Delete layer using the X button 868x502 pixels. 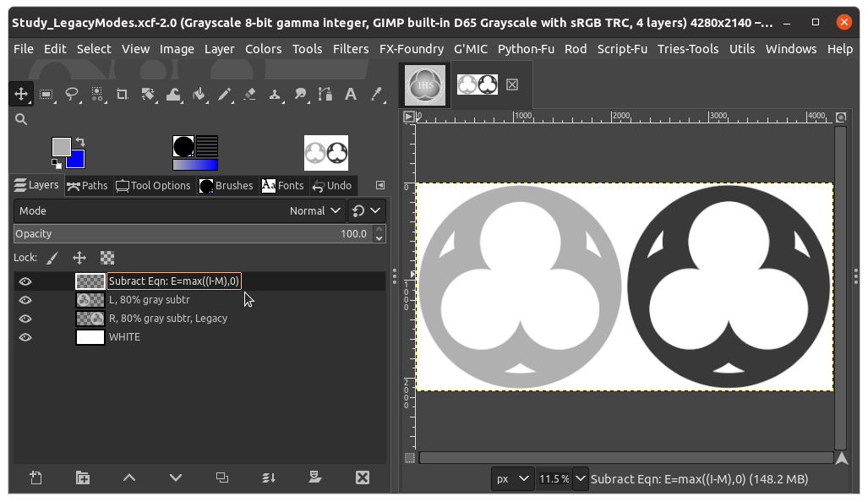pos(363,477)
